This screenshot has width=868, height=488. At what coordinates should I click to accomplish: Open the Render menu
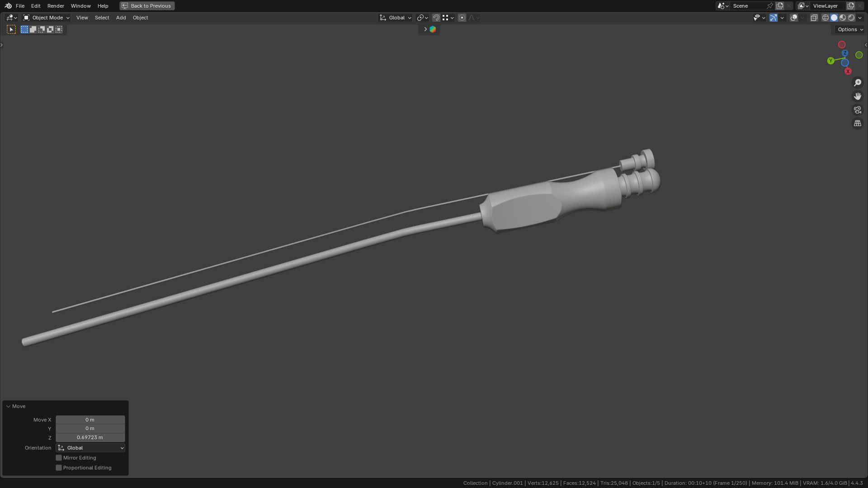point(56,6)
